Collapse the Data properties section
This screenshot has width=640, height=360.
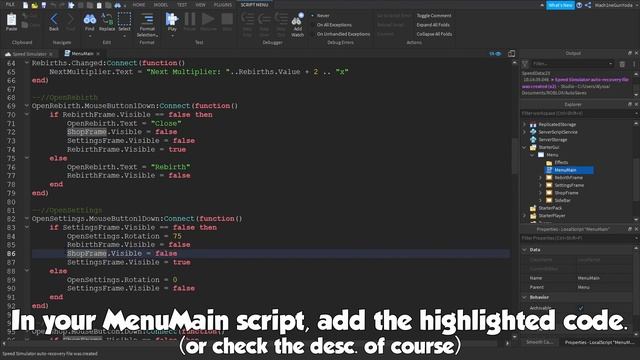524,249
